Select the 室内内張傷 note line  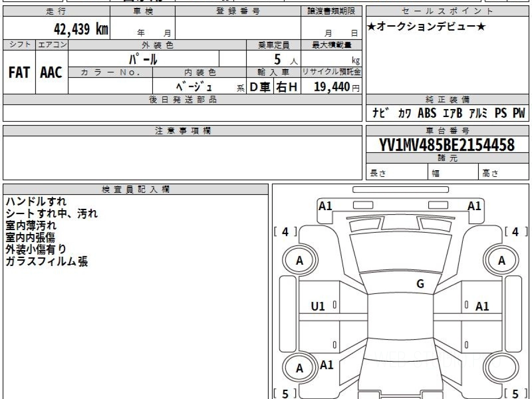(30, 237)
